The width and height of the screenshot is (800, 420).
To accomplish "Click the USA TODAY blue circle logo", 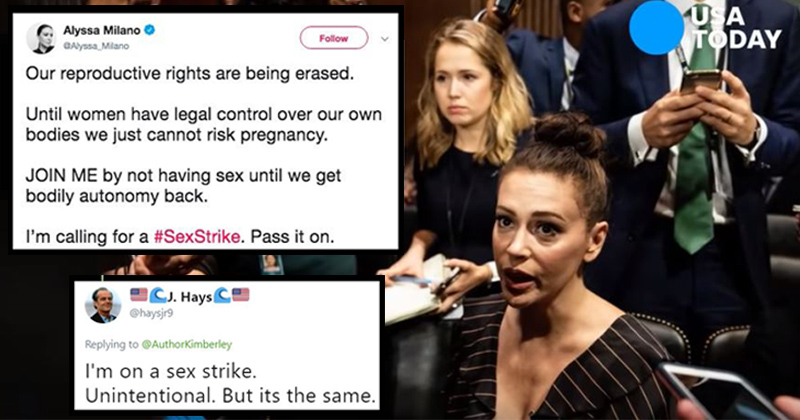I will pos(656,28).
